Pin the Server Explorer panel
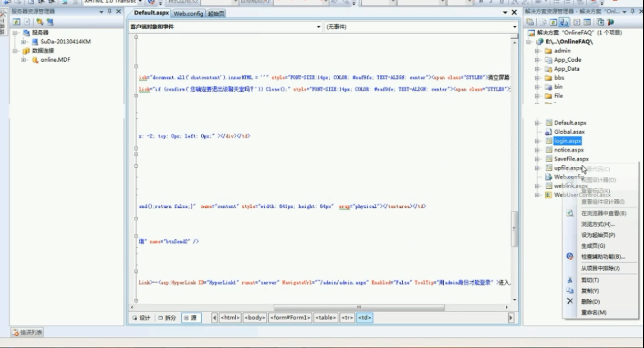Screen dimensions: 644x348 pos(109,12)
